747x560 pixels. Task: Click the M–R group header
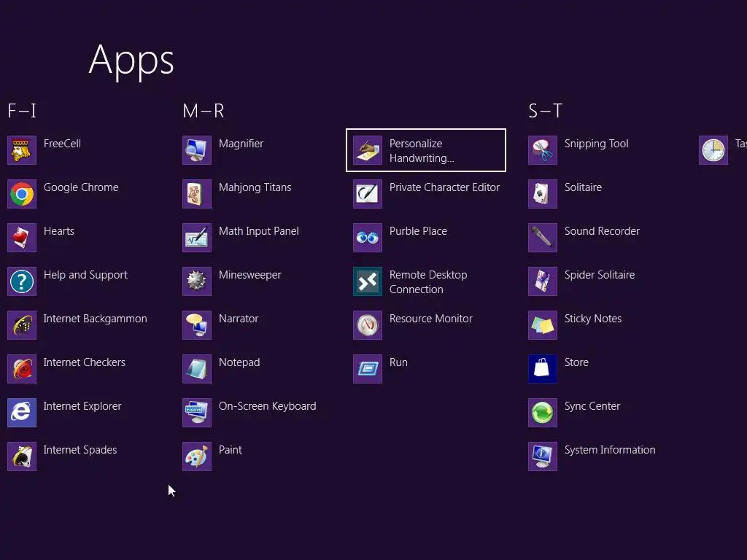[x=204, y=111]
